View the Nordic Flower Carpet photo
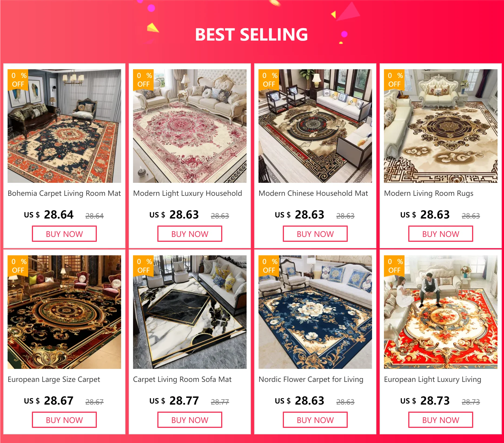 (x=315, y=312)
